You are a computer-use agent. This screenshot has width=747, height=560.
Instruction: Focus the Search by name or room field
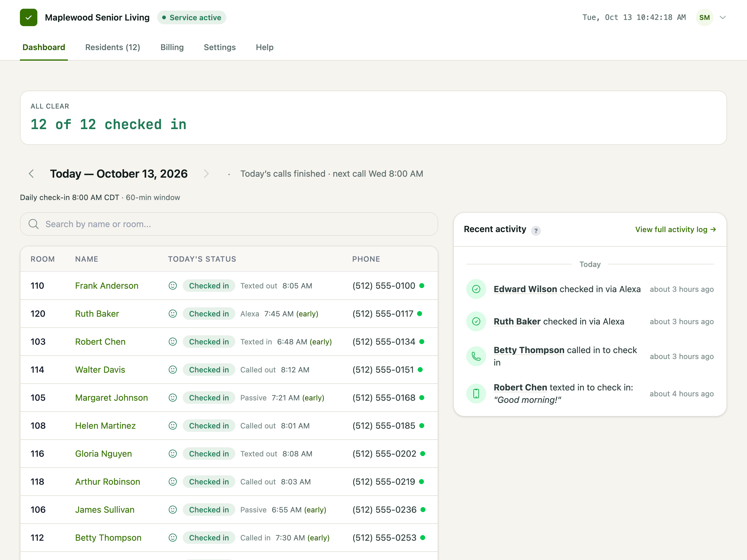click(229, 224)
